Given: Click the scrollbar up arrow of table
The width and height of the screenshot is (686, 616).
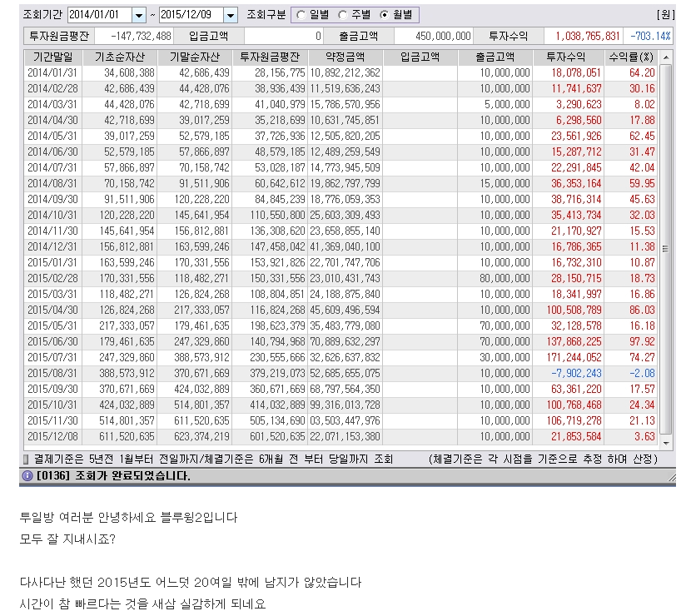Looking at the screenshot, I should 665,57.
